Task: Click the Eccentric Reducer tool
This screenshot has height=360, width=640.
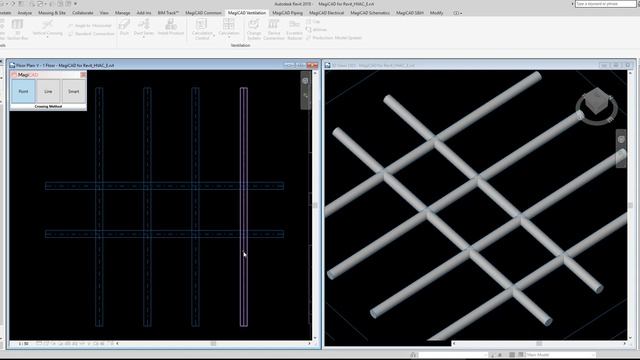Action: [x=294, y=29]
